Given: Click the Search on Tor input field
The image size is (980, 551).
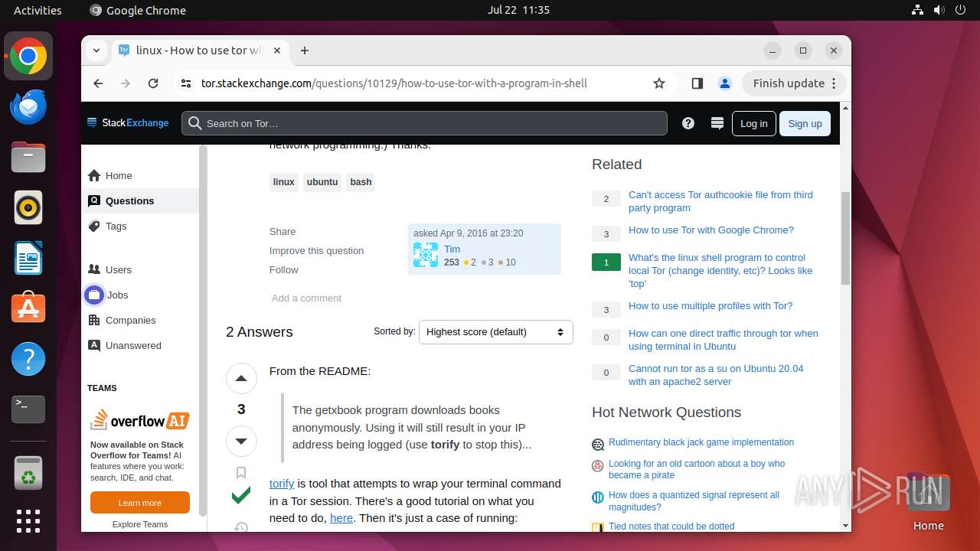Looking at the screenshot, I should 424,123.
